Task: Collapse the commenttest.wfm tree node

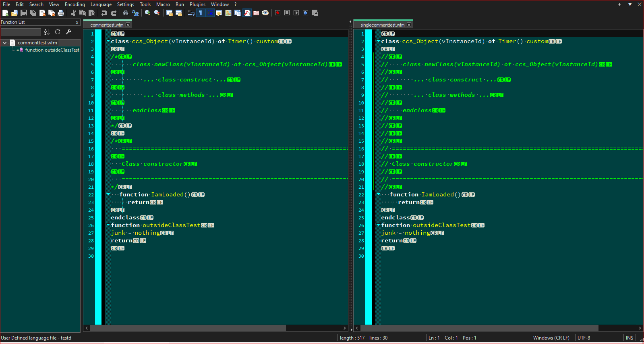Action: click(x=4, y=43)
